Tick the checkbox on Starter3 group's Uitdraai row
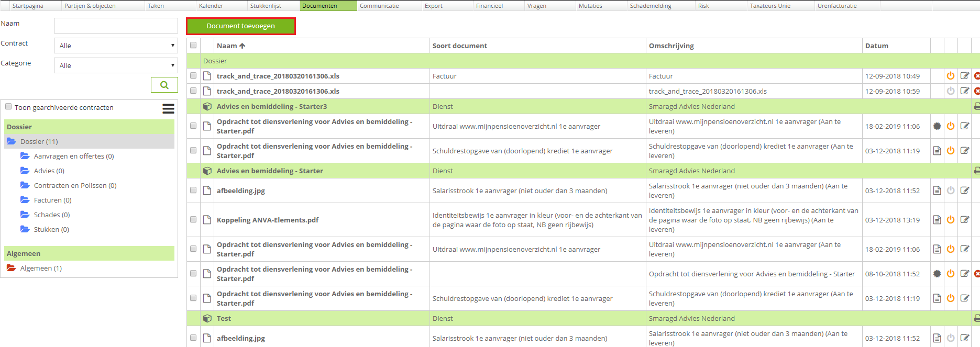Viewport: 980px width, 347px height. 193,126
